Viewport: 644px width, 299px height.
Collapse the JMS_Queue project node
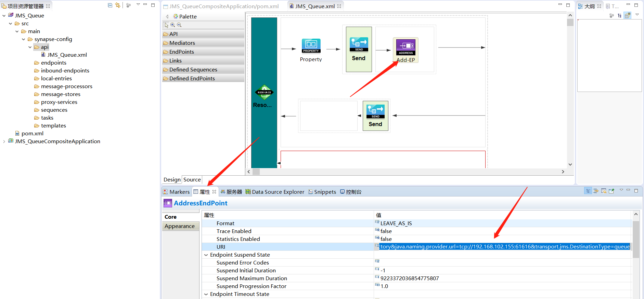click(4, 15)
